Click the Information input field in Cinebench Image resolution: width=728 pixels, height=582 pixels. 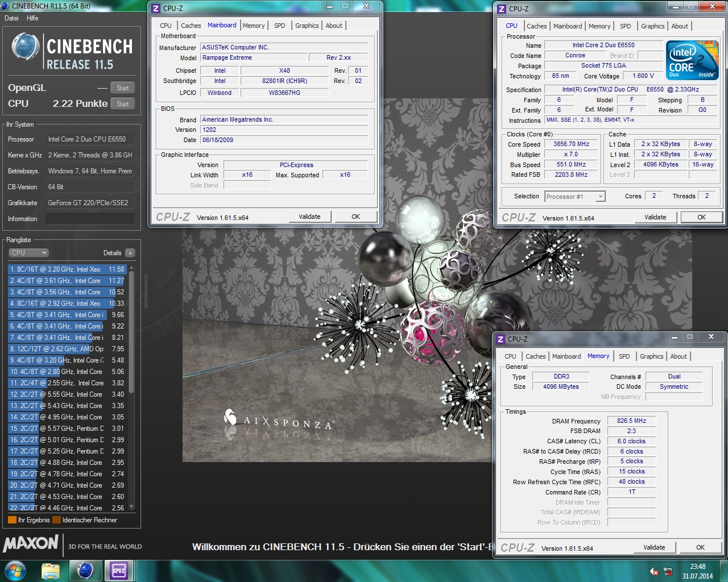(90, 219)
